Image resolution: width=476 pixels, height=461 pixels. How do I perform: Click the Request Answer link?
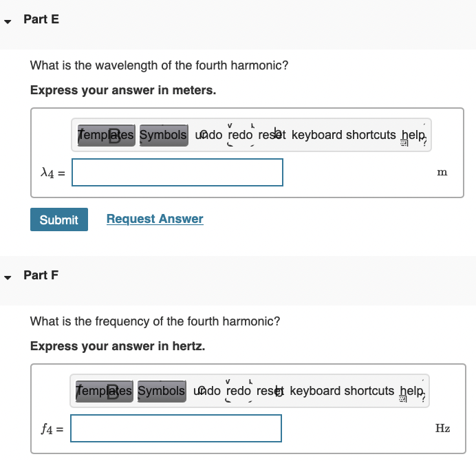155,219
